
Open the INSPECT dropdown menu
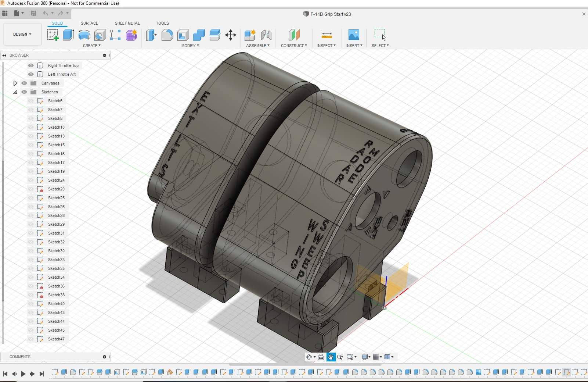tap(326, 46)
